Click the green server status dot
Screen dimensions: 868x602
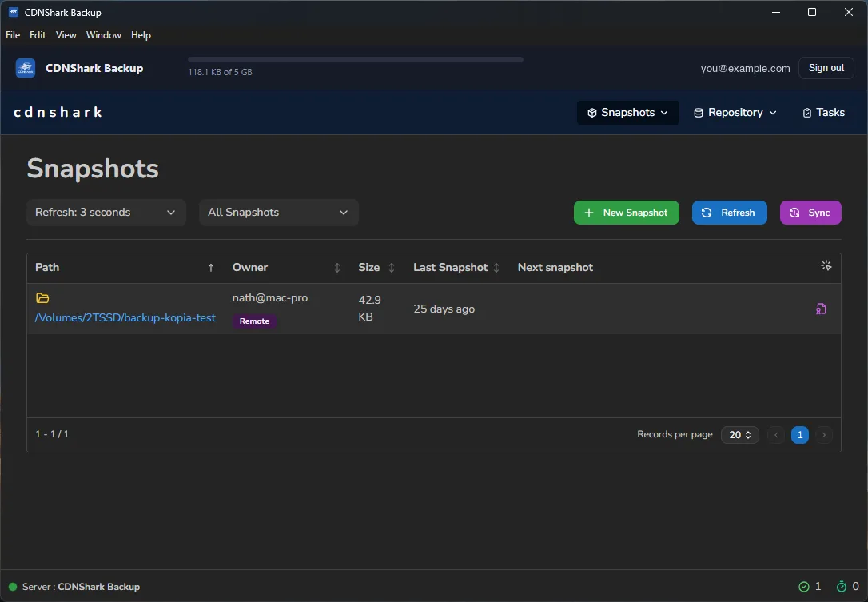coord(13,587)
